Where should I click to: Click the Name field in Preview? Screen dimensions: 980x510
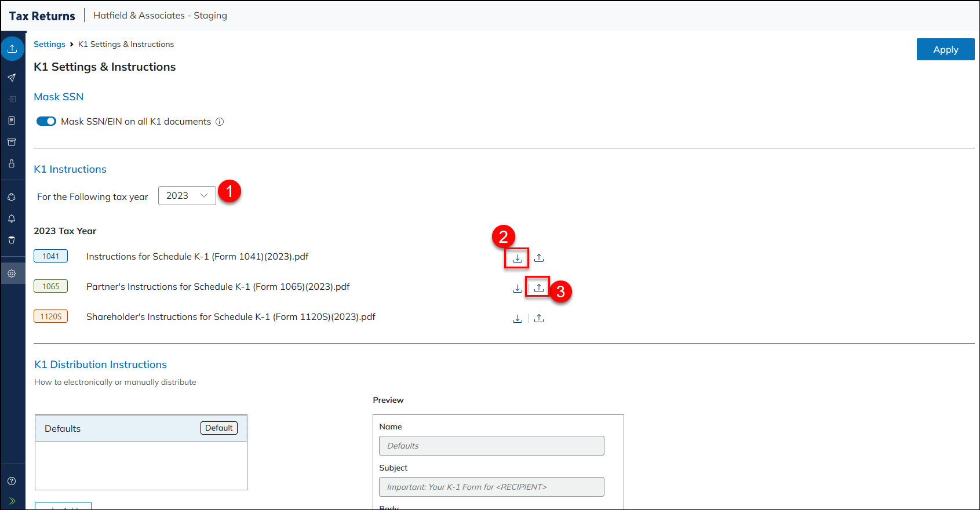coord(491,446)
